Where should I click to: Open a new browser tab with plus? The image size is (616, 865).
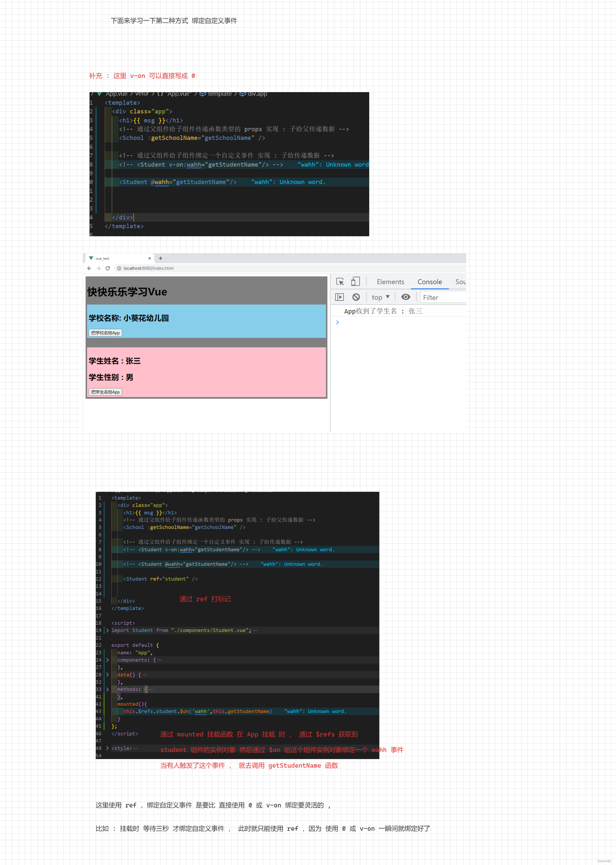click(x=160, y=258)
